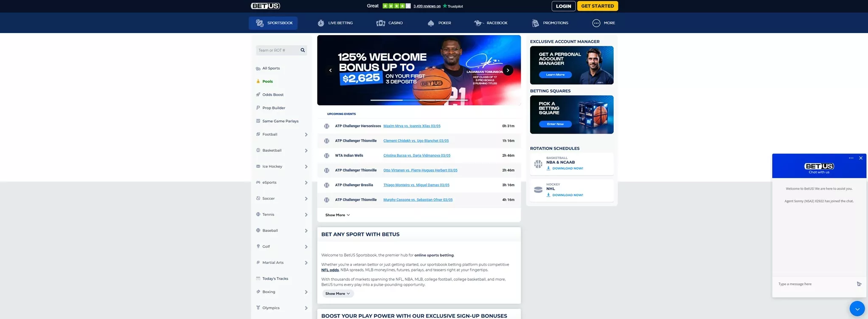Image resolution: width=868 pixels, height=319 pixels.
Task: Click the 125% welcome bonus banner
Action: tap(419, 70)
